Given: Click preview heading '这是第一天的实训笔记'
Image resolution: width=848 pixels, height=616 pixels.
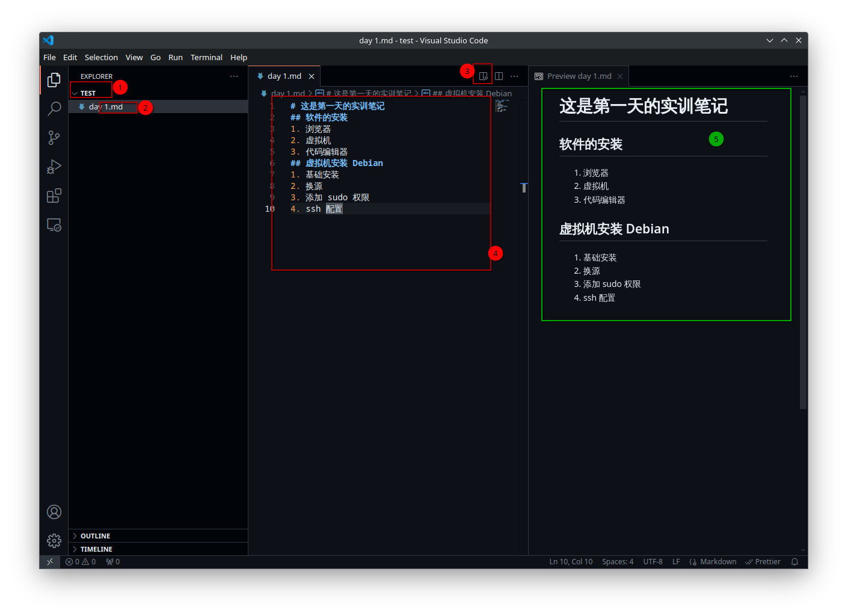Looking at the screenshot, I should tap(644, 106).
